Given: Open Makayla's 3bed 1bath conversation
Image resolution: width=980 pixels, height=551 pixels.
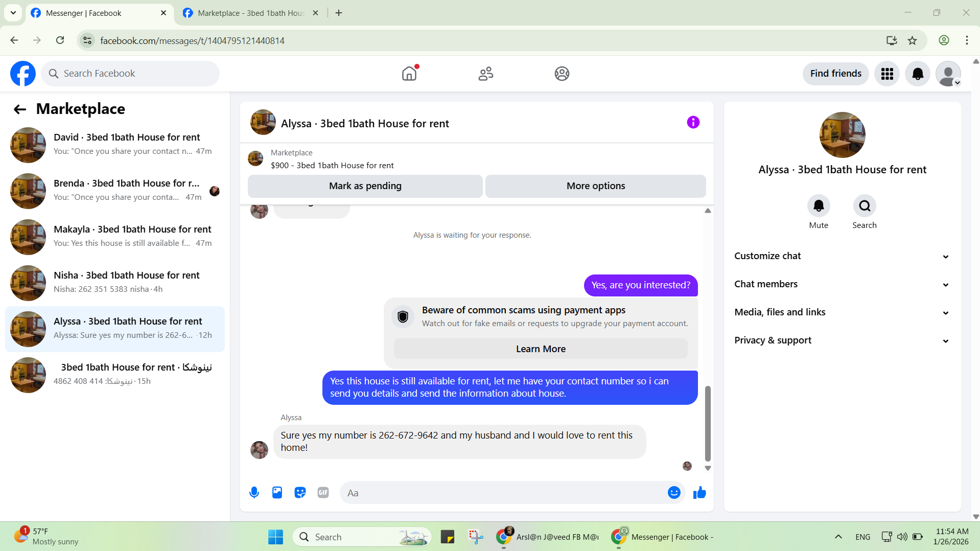Looking at the screenshot, I should [115, 237].
